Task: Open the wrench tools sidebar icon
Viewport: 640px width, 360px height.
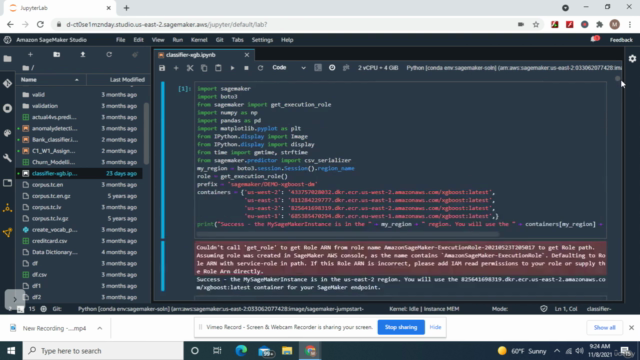Action: (x=7, y=158)
